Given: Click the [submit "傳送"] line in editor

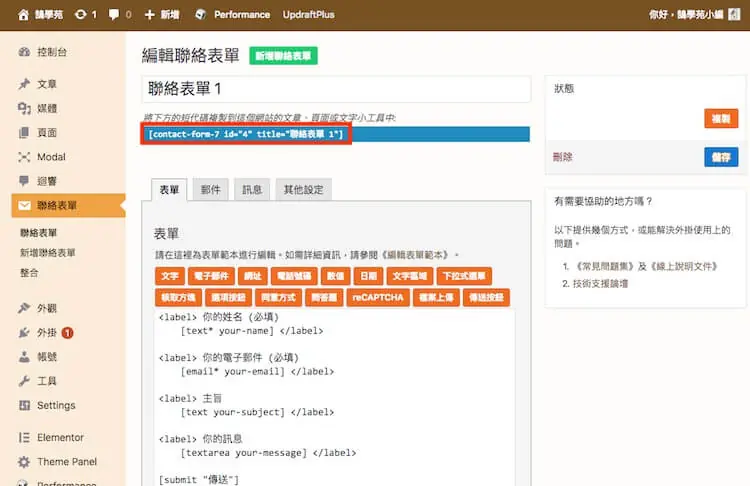Looking at the screenshot, I should point(199,479).
